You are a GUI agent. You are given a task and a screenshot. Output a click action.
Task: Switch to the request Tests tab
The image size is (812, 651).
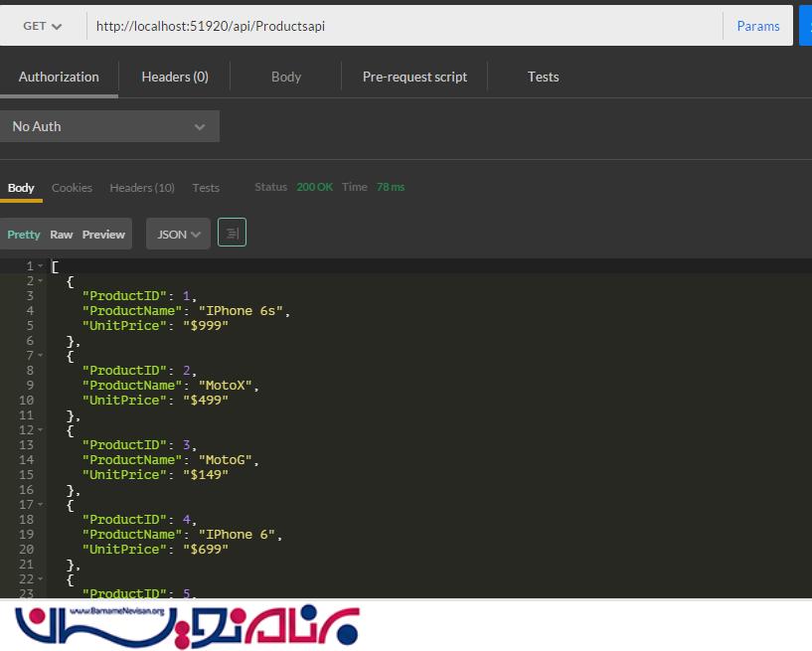coord(543,77)
